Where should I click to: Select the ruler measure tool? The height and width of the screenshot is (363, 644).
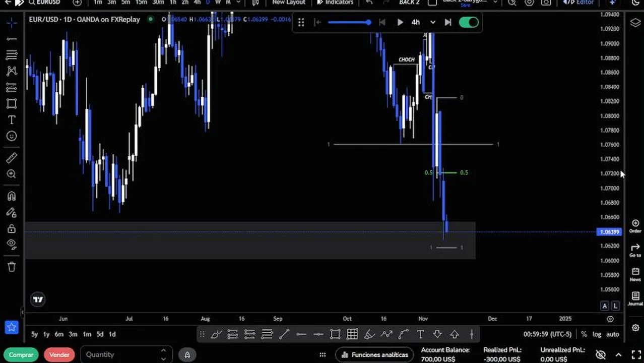click(x=12, y=158)
